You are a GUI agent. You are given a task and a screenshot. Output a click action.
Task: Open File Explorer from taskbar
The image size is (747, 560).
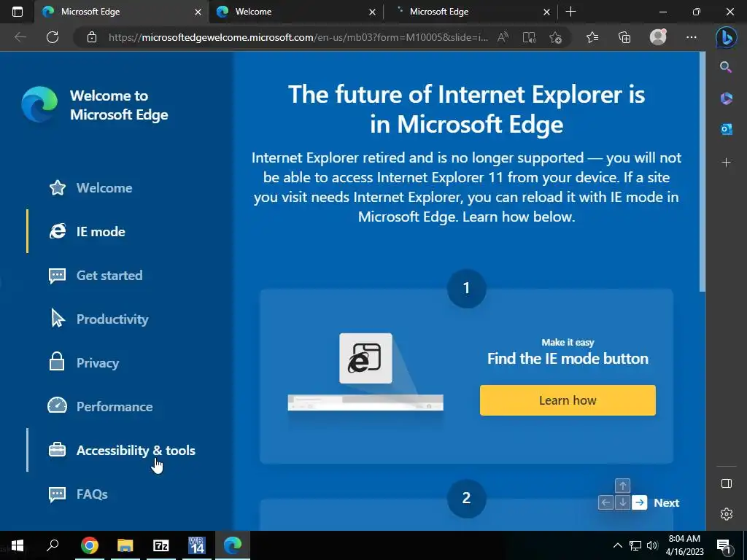coord(125,545)
